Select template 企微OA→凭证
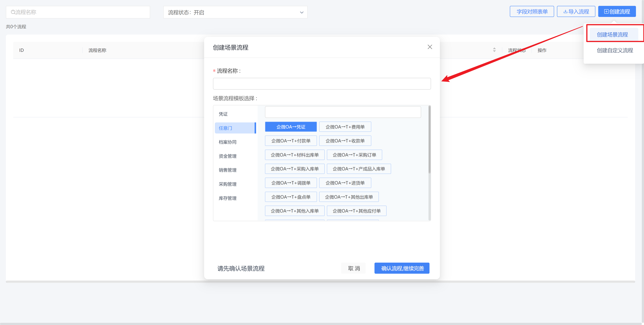Screen dimensions: 644x325 [x=291, y=127]
